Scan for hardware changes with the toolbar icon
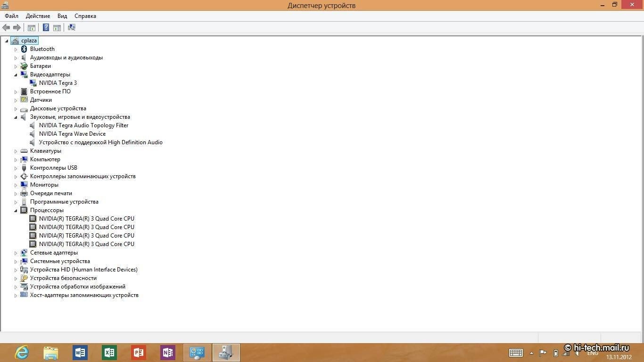Viewport: 644px width, 362px height. tap(72, 27)
